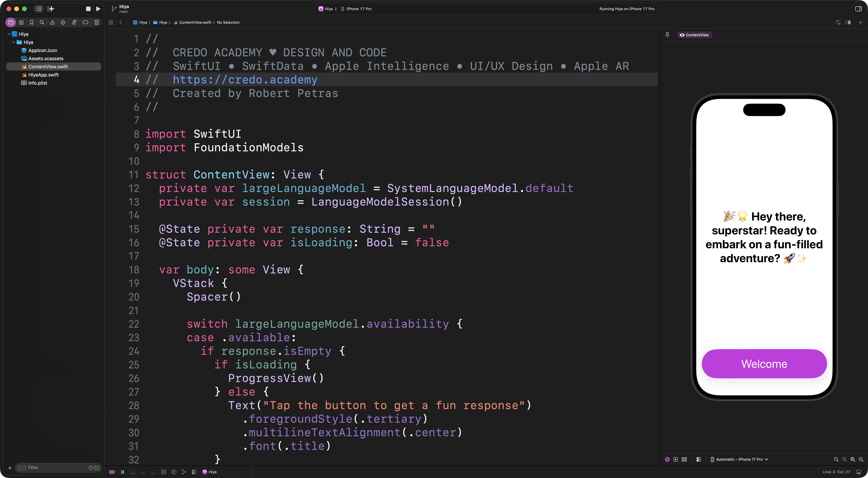Open the Issue navigator warning triangle
868x478 pixels.
[52, 22]
